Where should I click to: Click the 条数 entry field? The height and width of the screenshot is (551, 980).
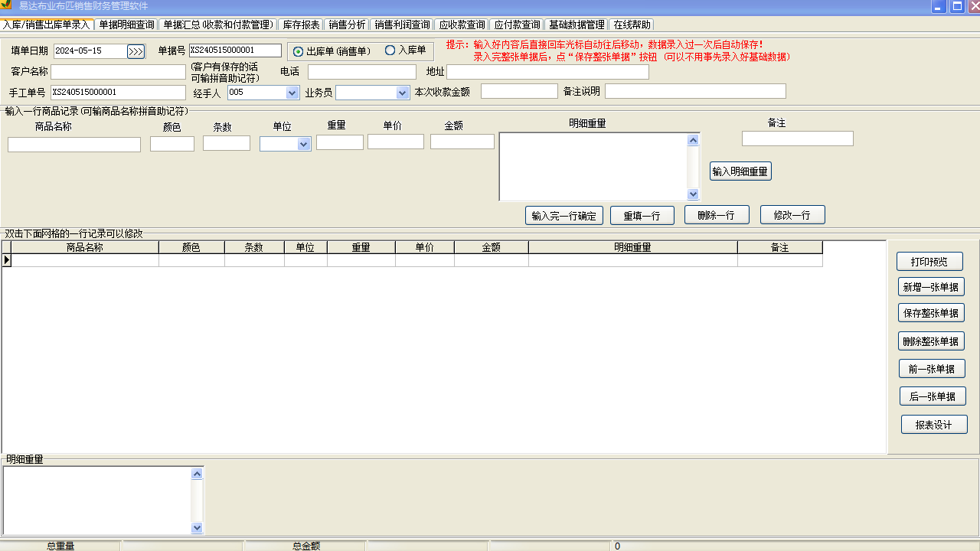227,143
